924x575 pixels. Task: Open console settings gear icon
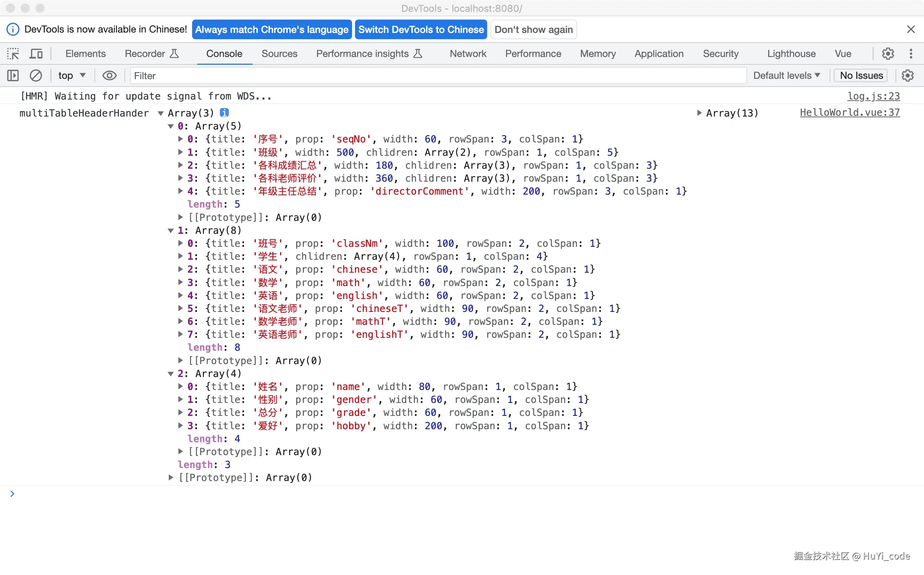pos(908,75)
